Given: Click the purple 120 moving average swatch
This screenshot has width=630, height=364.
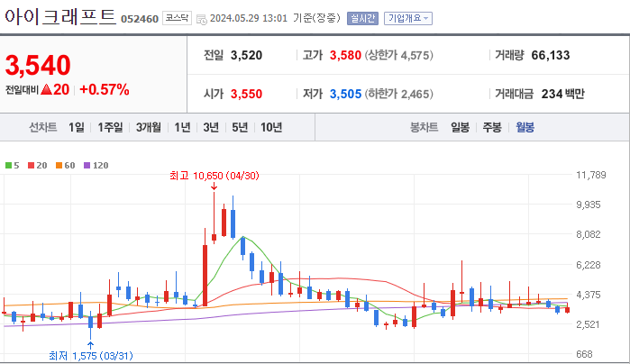Looking at the screenshot, I should 87,166.
